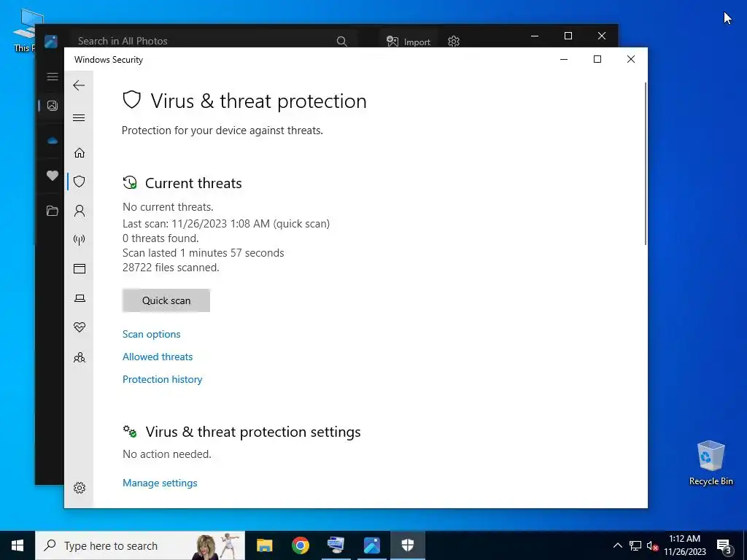Open the computer monitor app in taskbar
This screenshot has width=747, height=560.
(336, 545)
